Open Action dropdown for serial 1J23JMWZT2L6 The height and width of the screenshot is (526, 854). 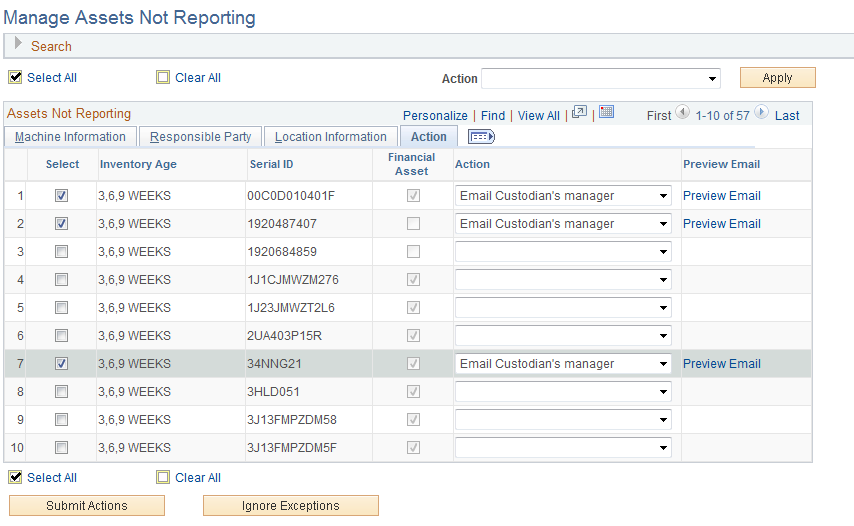pyautogui.click(x=563, y=308)
